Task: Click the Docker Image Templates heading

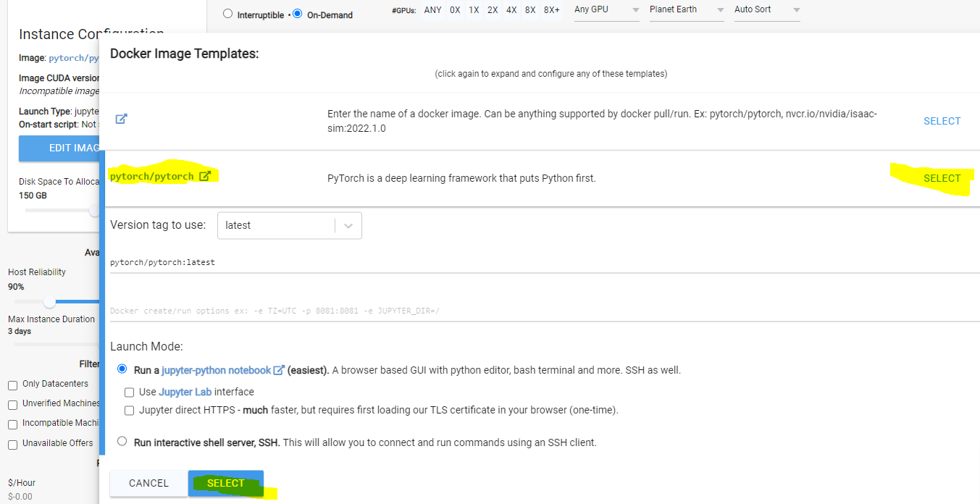Action: [x=185, y=54]
